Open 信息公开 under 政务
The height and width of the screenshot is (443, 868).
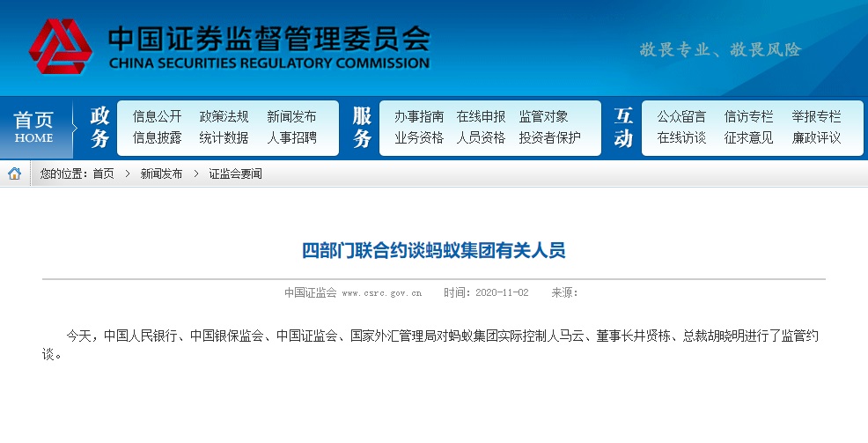[158, 116]
